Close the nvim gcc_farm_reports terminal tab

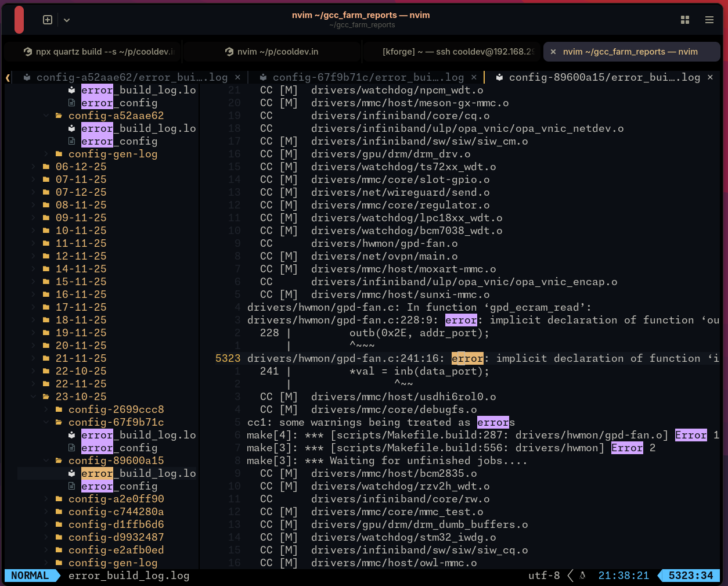(553, 52)
